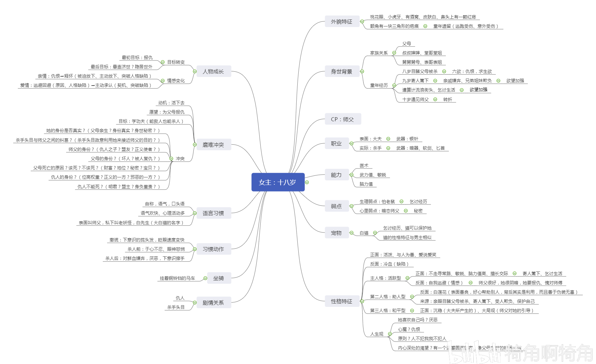596x364 pixels.
Task: Collapse the 坐骑 branch toggle
Action: 205,278
